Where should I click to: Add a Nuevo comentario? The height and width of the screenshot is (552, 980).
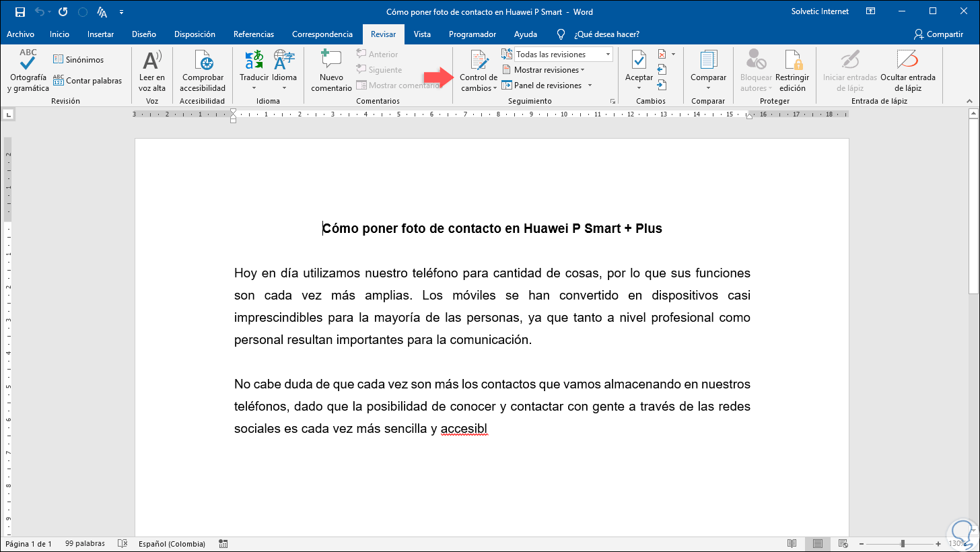[331, 71]
